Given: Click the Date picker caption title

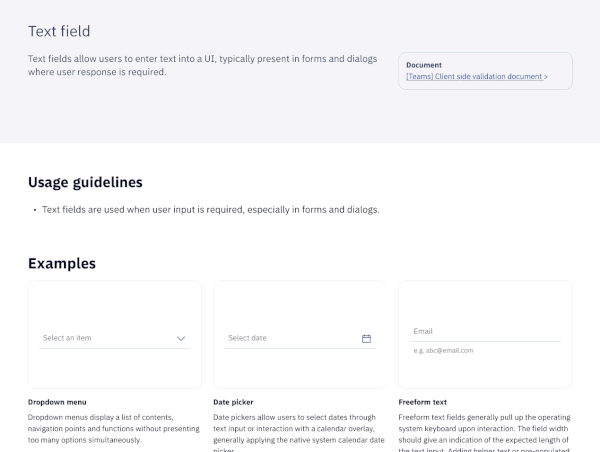Looking at the screenshot, I should pos(233,402).
